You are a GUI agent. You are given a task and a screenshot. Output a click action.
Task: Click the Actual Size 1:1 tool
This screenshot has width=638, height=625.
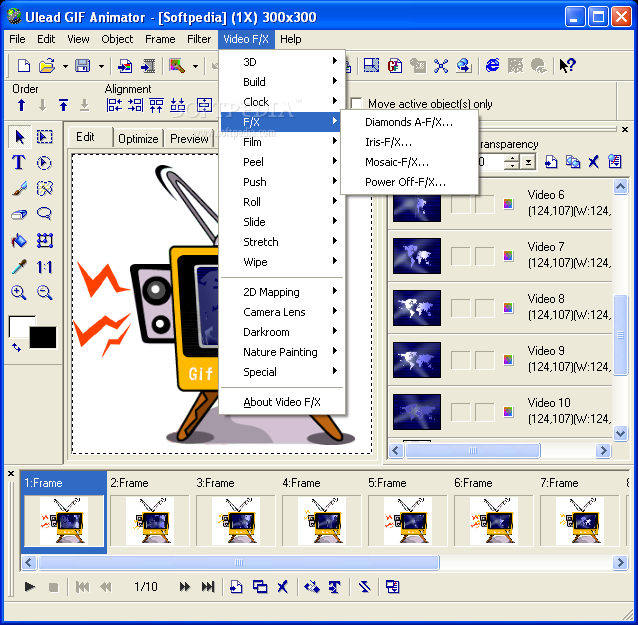pyautogui.click(x=44, y=267)
